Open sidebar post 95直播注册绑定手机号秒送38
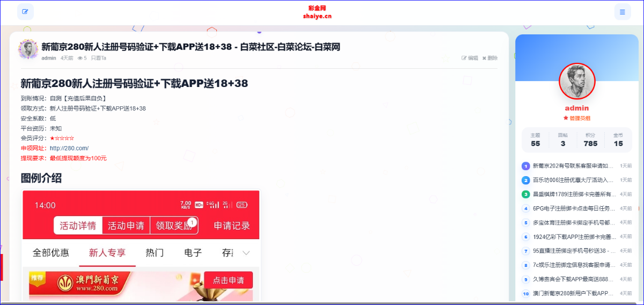Image resolution: width=644 pixels, height=305 pixels. tap(573, 251)
